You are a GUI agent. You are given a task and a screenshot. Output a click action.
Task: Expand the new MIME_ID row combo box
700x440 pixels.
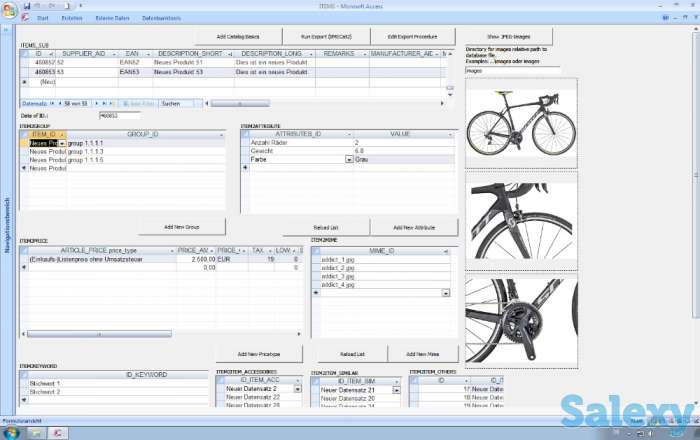pos(446,293)
